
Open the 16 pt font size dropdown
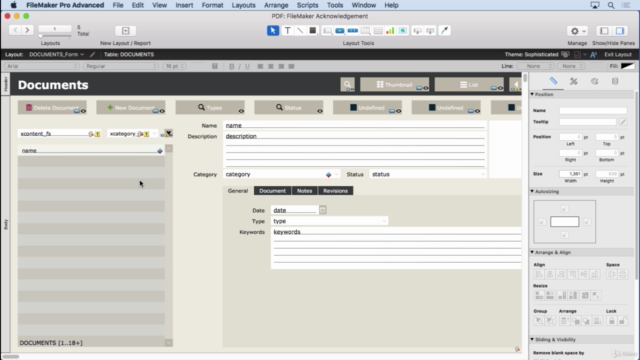(174, 66)
